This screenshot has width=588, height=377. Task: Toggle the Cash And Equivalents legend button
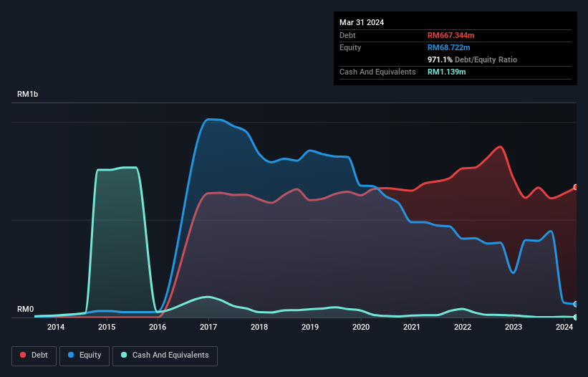tap(165, 355)
